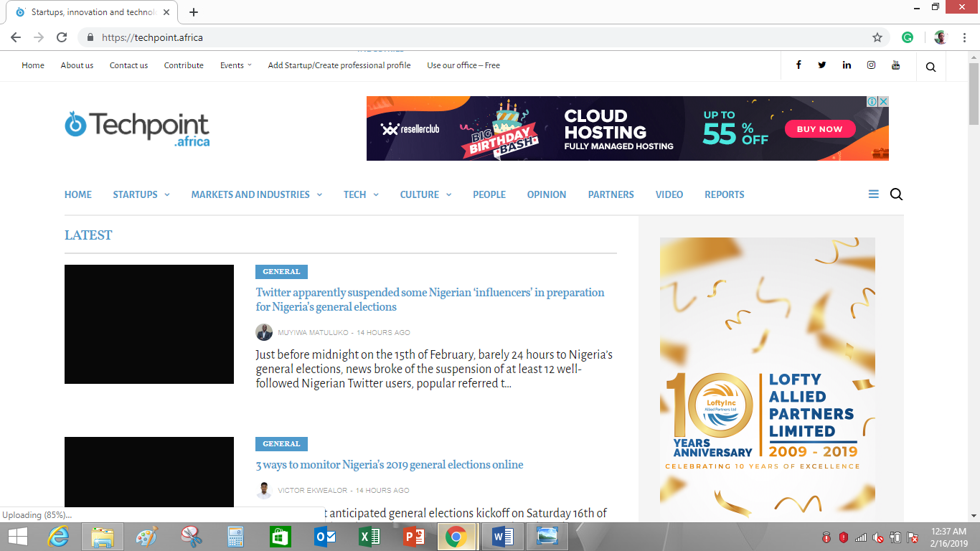
Task: Click the LATEST section heading
Action: pyautogui.click(x=88, y=235)
